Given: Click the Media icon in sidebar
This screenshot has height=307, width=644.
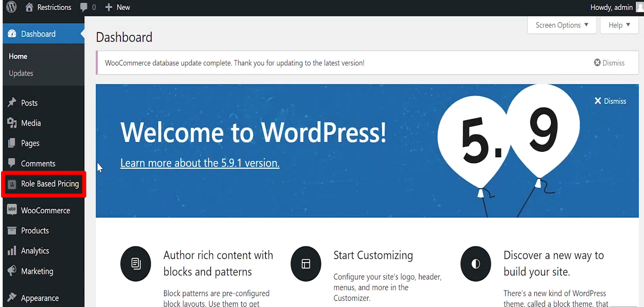Looking at the screenshot, I should point(12,123).
